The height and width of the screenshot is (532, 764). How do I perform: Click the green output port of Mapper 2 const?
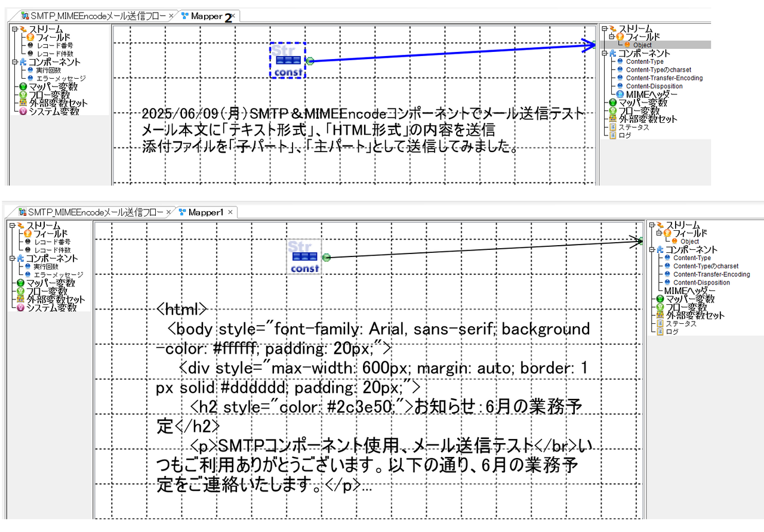click(x=310, y=61)
